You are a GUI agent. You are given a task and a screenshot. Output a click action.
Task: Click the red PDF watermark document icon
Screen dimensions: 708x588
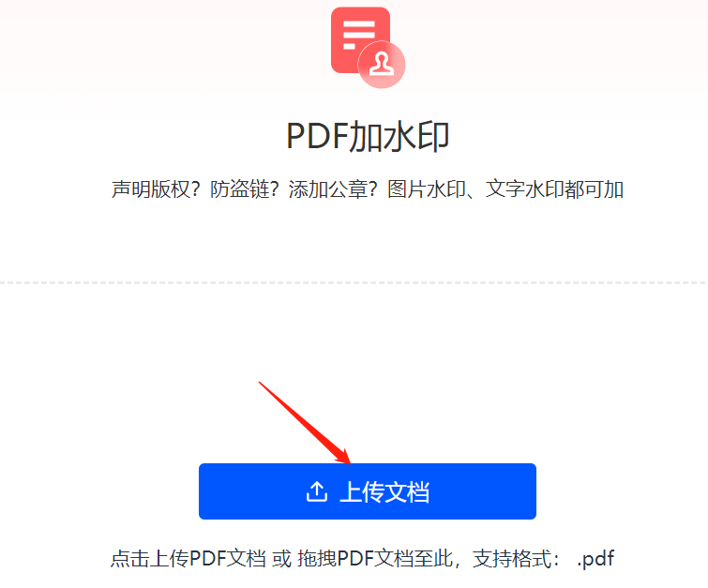[368, 47]
